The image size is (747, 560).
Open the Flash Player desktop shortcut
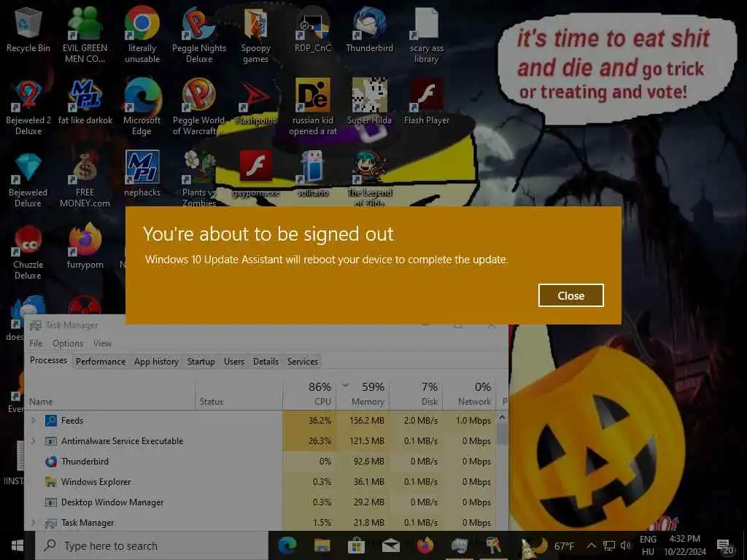pyautogui.click(x=426, y=102)
